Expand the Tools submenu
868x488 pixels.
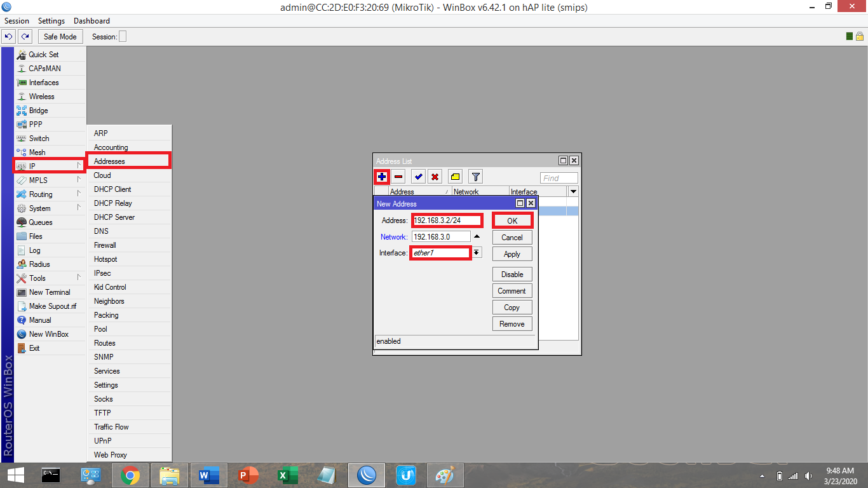point(50,278)
